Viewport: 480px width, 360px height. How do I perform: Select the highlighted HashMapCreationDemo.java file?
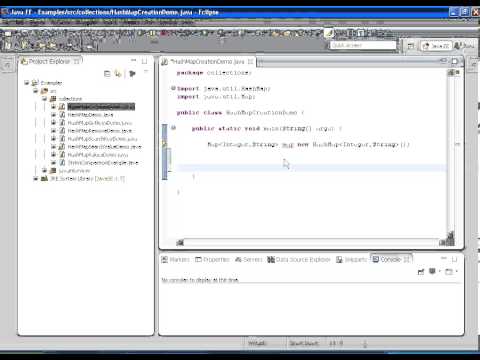pos(101,107)
